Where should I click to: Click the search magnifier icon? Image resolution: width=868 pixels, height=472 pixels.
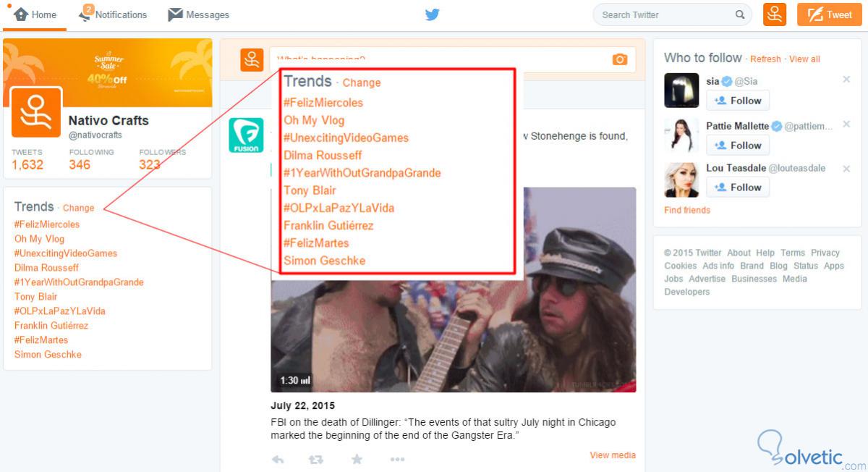(x=740, y=14)
